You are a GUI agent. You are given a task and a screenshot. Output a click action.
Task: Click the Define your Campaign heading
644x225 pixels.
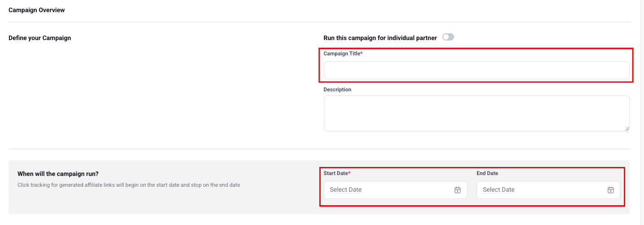[x=40, y=38]
